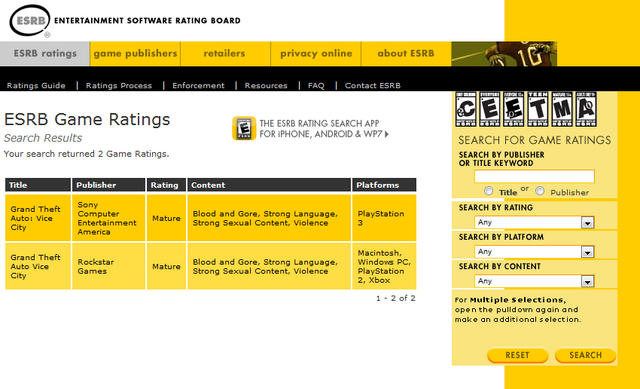Click the Grand Theft Auto Vice City title

36,266
